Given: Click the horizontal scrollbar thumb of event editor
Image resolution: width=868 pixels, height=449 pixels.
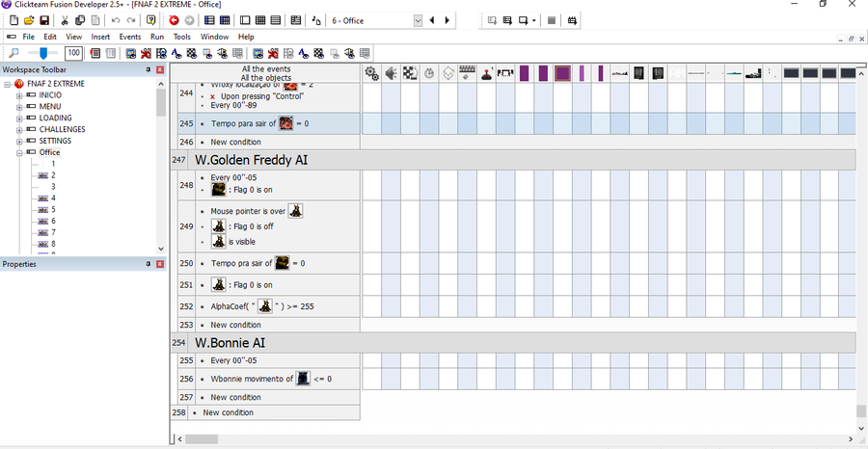Looking at the screenshot, I should coord(202,439).
